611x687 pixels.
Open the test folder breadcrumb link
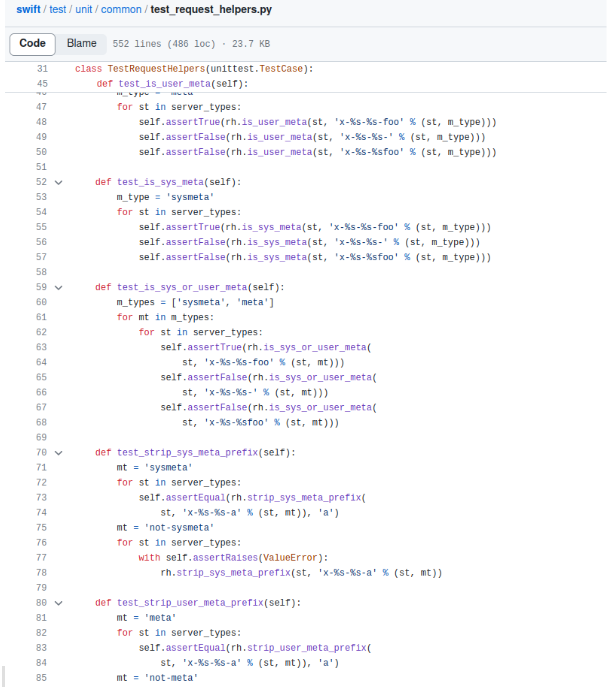(58, 9)
